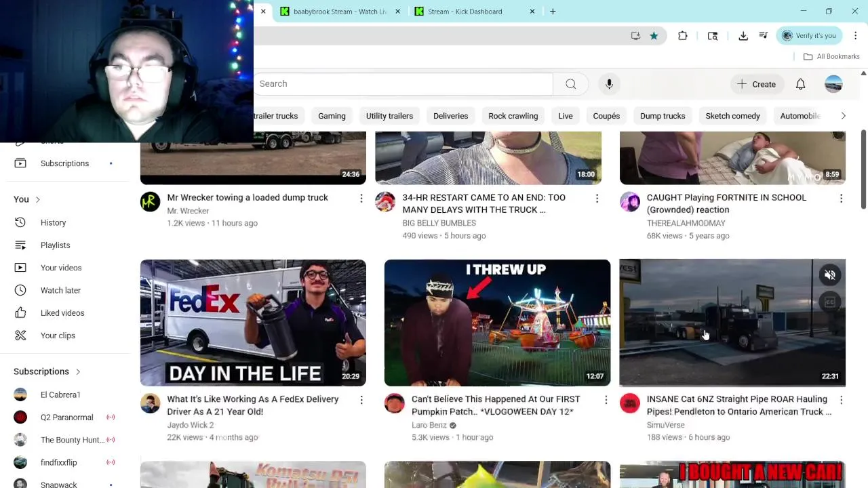
Task: Open account avatar menu
Action: tap(833, 84)
